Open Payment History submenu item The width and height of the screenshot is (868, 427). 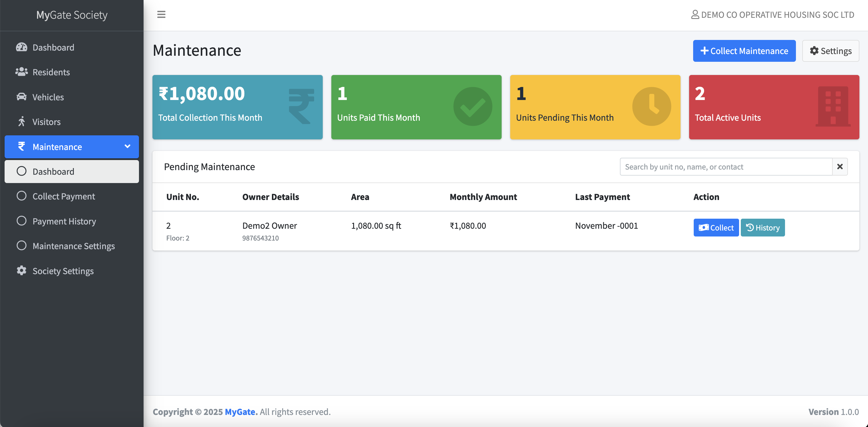coord(72,221)
